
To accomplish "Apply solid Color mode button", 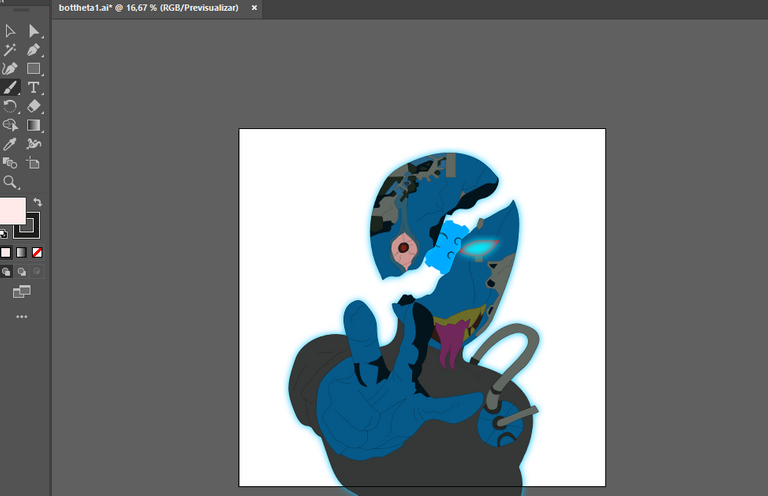I will pos(6,253).
